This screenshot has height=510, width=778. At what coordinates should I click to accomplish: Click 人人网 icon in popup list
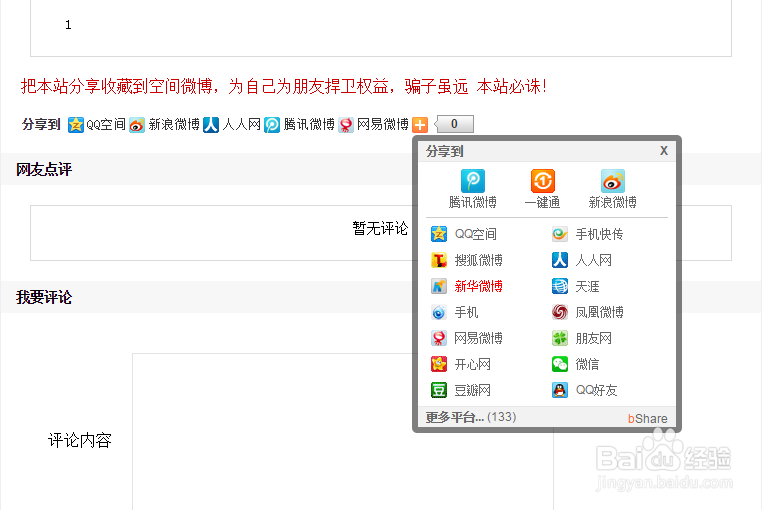pyautogui.click(x=560, y=260)
